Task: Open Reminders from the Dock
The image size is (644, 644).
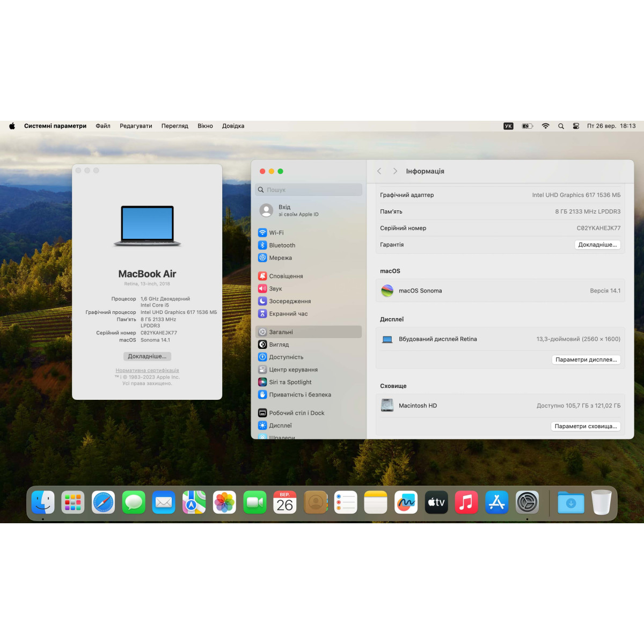Action: pyautogui.click(x=346, y=502)
